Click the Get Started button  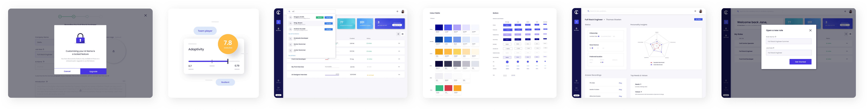click(800, 62)
